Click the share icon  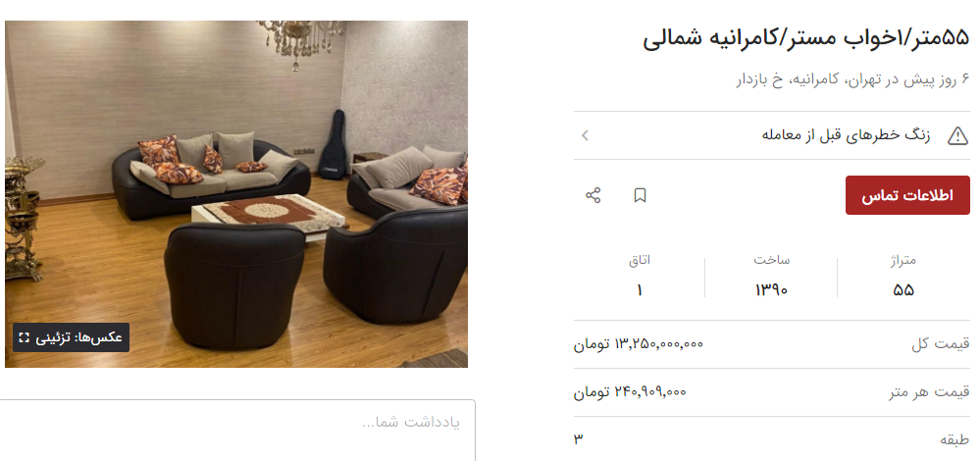pos(593,195)
